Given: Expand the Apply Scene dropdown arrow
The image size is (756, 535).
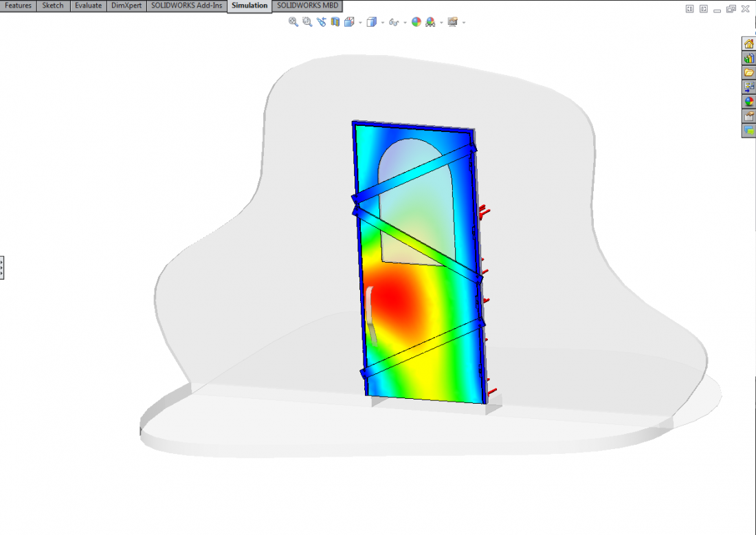Looking at the screenshot, I should pos(441,23).
